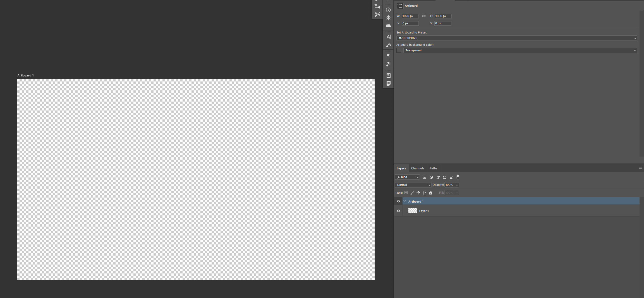Screen dimensions: 644x298
Task: Open the Character panel icon
Action: pyautogui.click(x=388, y=37)
